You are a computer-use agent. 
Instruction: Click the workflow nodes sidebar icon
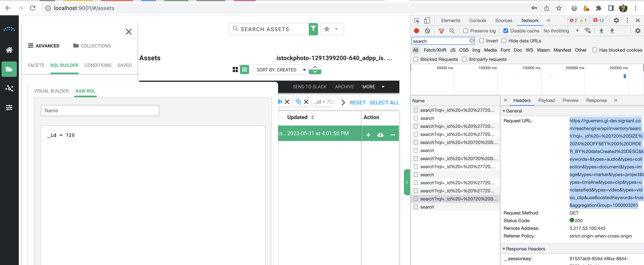[9, 88]
